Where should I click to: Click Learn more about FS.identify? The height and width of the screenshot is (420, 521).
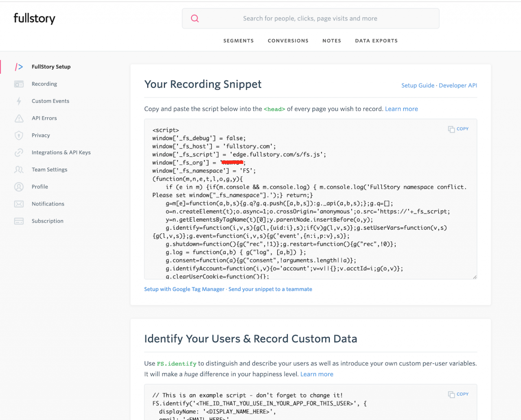point(317,374)
